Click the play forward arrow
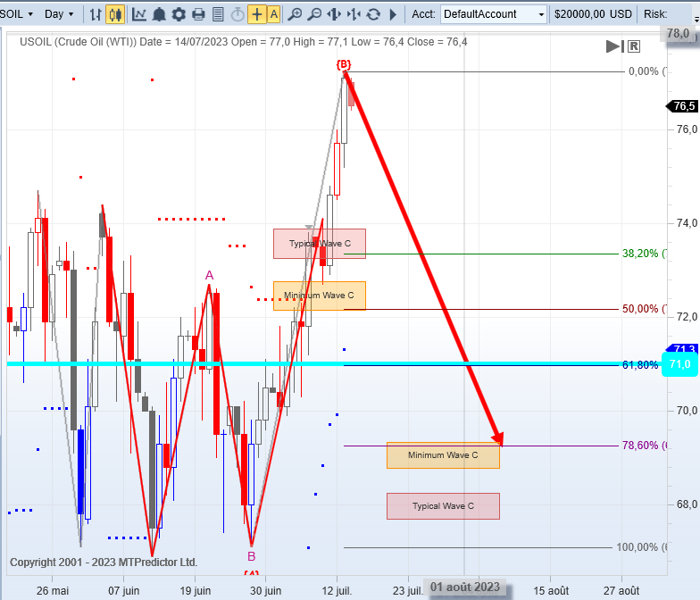The image size is (700, 600). point(393,14)
